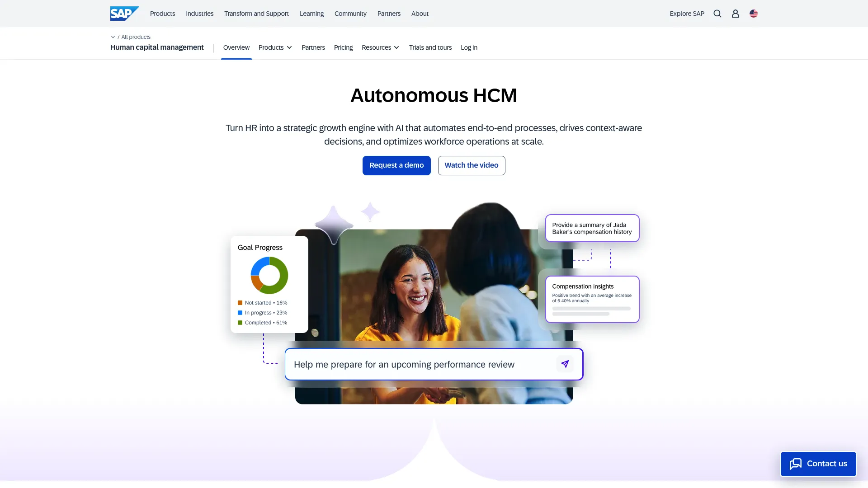The height and width of the screenshot is (488, 868).
Task: Click the send arrow icon in prompt box
Action: point(565,364)
